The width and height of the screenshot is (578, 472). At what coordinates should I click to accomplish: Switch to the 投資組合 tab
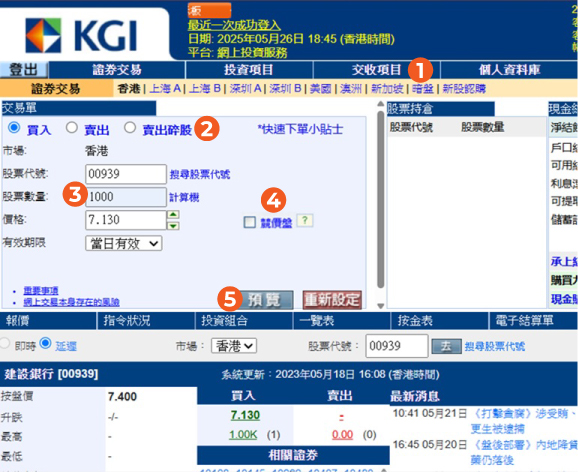(x=244, y=321)
